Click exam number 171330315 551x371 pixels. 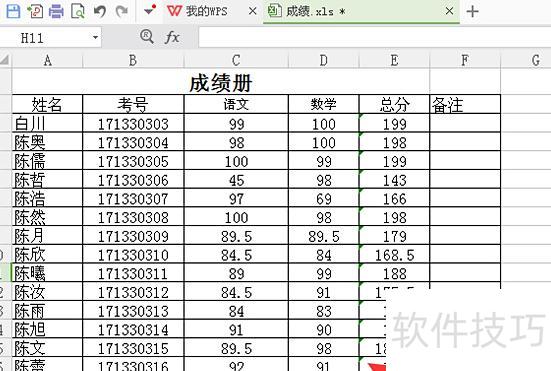(133, 348)
